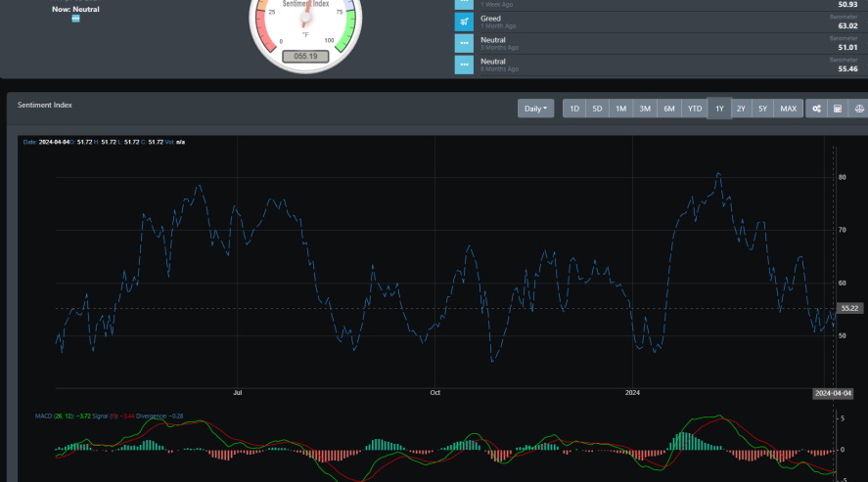Select the MACD Divergence value label
The height and width of the screenshot is (482, 868).
[160, 416]
